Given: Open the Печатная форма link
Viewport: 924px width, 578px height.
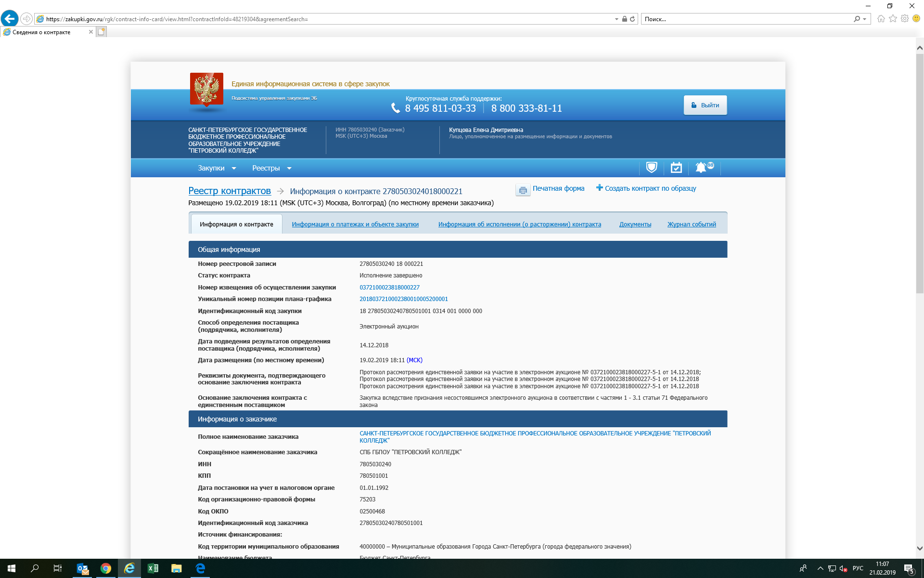Looking at the screenshot, I should [558, 188].
